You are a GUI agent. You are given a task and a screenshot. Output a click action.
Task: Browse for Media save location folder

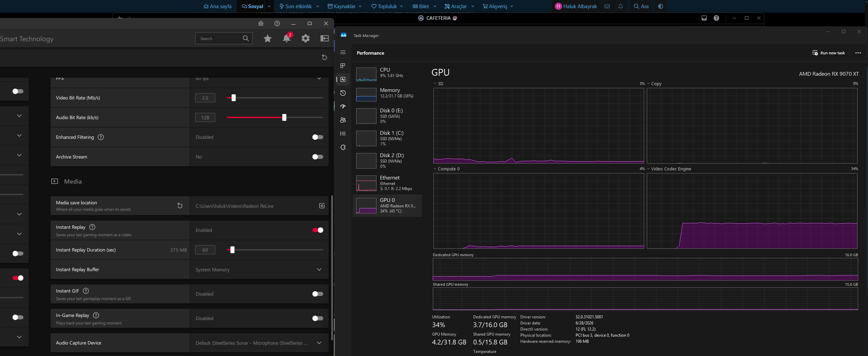point(322,206)
